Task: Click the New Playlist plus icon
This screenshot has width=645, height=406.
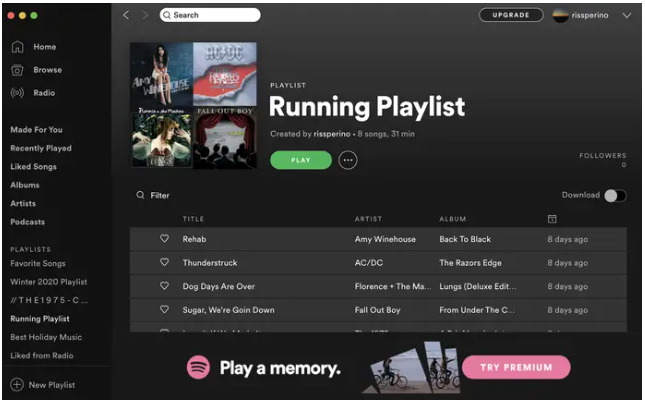Action: pos(17,385)
